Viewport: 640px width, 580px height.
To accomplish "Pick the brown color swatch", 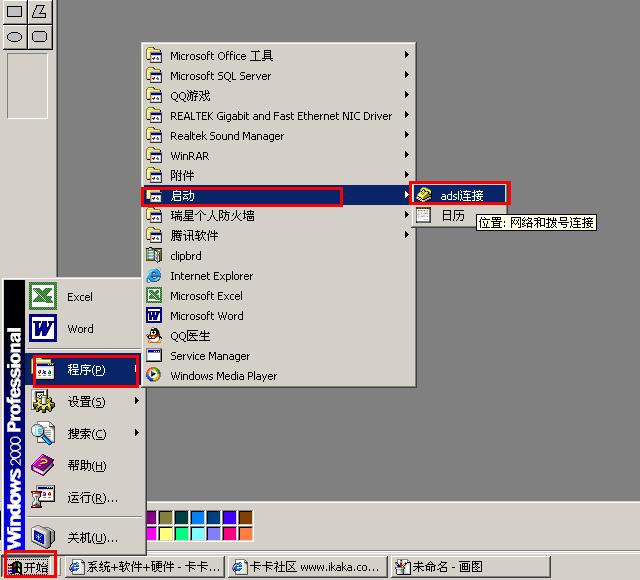I will (245, 518).
